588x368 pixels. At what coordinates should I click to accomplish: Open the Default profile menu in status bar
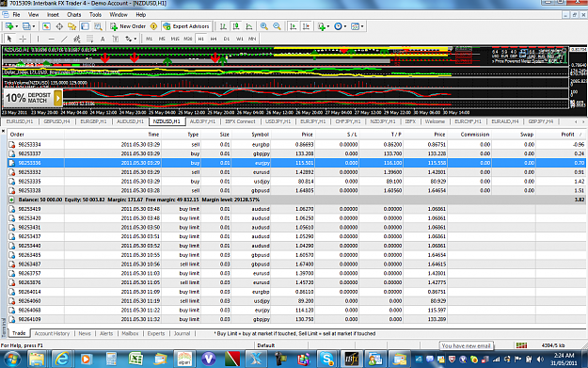click(x=266, y=345)
